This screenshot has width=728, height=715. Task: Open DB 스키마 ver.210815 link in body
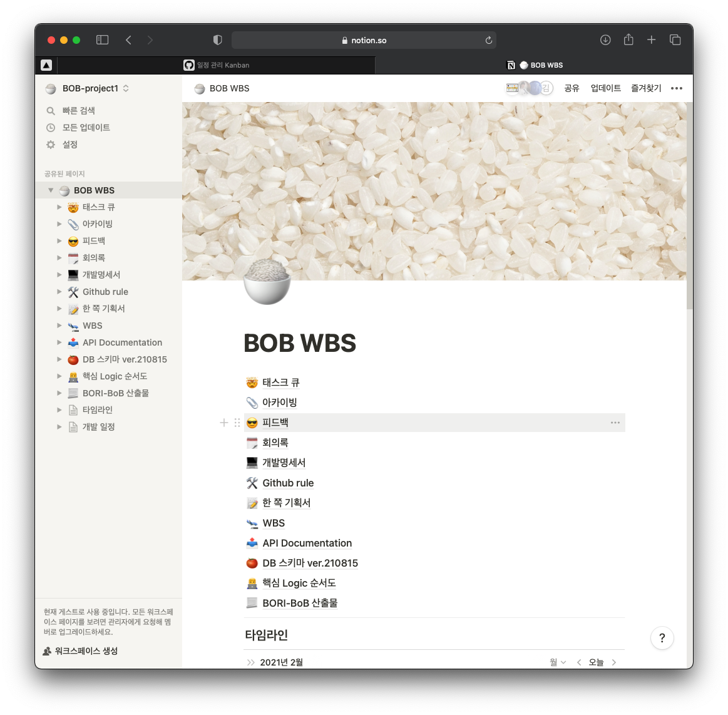click(310, 563)
